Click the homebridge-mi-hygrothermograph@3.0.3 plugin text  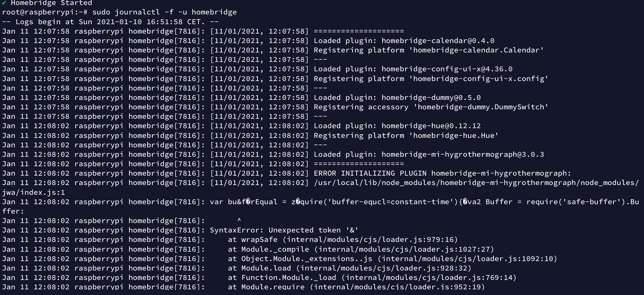pyautogui.click(x=463, y=155)
